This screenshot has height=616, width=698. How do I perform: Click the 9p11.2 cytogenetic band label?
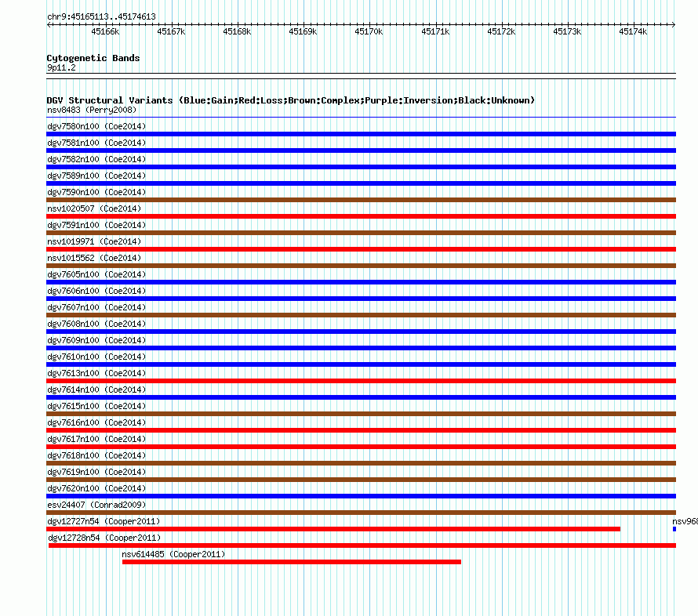click(x=61, y=67)
